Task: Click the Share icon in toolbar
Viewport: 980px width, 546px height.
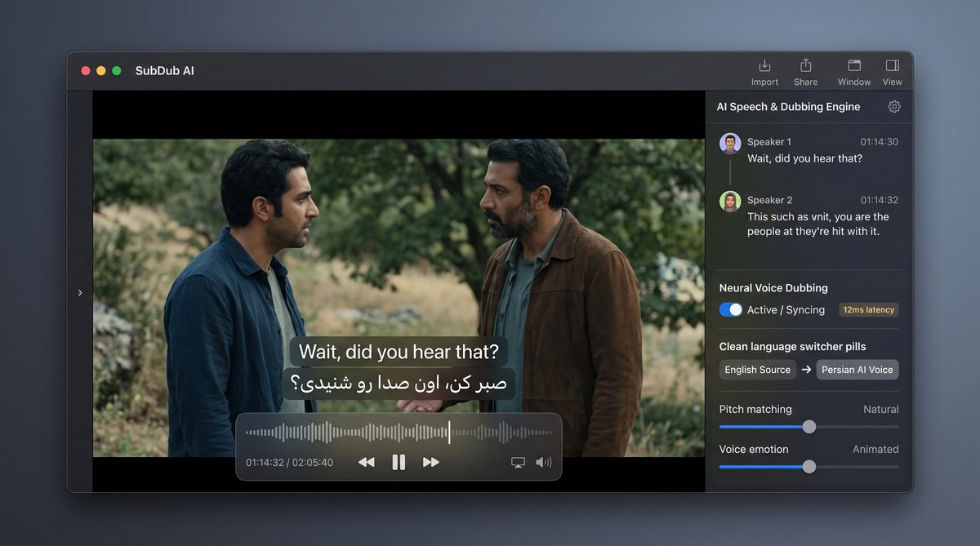Action: [805, 72]
